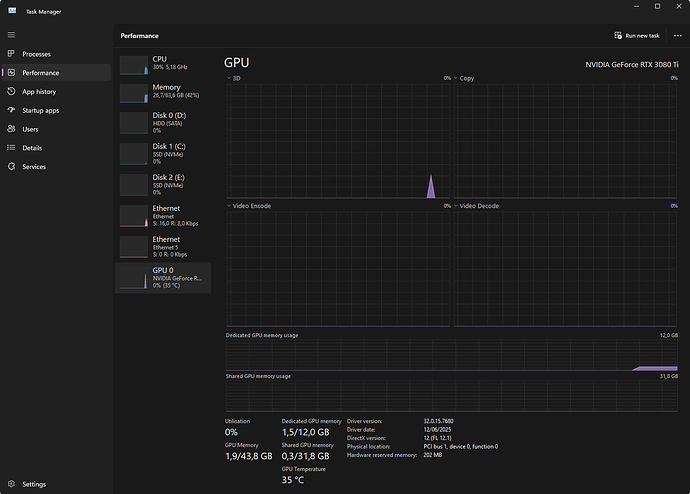This screenshot has width=690, height=494.
Task: Open the App history page
Action: (x=56, y=91)
